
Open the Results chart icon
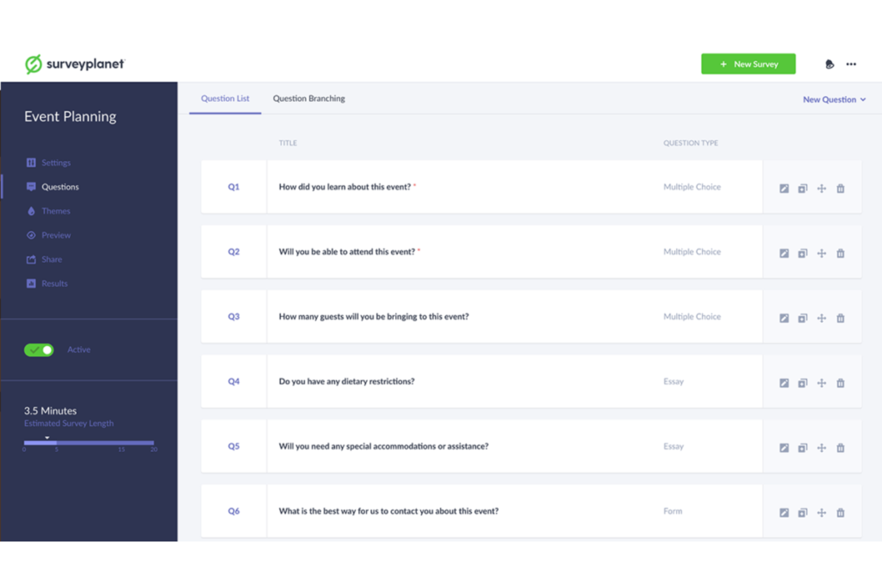(31, 283)
